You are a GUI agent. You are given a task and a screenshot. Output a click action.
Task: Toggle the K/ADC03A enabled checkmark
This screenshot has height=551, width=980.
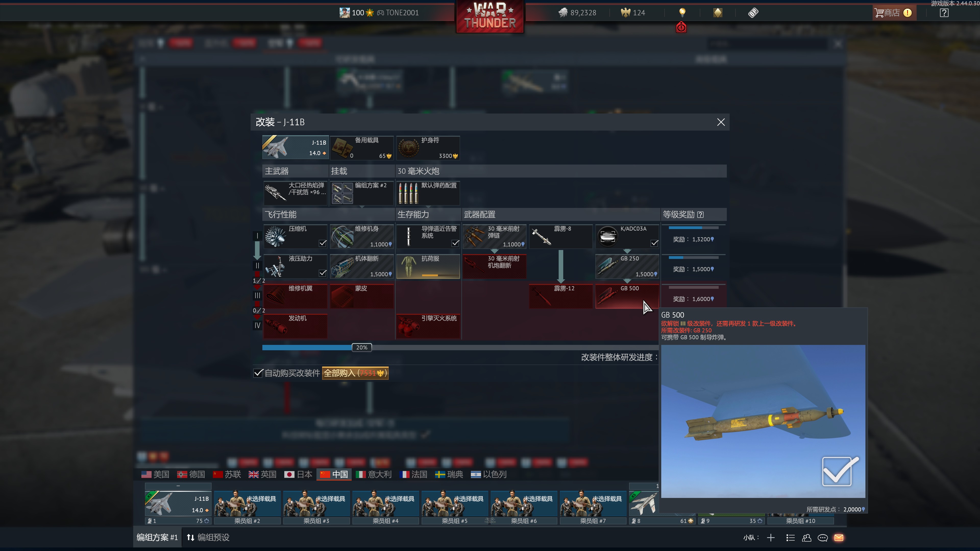point(654,243)
